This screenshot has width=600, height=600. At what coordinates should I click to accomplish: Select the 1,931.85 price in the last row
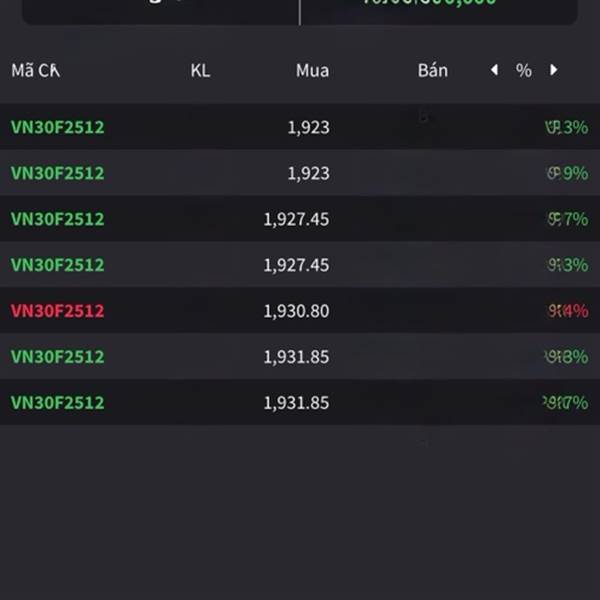[296, 403]
